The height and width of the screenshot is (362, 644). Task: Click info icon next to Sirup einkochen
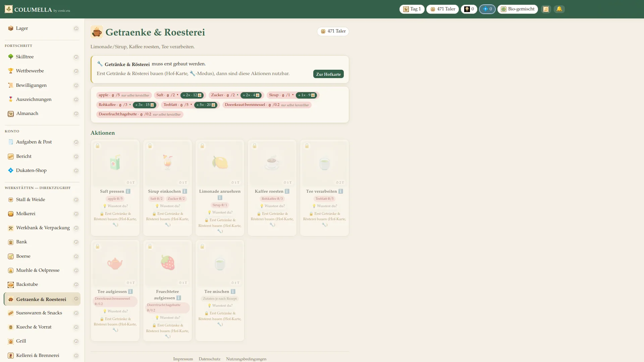[184, 191]
